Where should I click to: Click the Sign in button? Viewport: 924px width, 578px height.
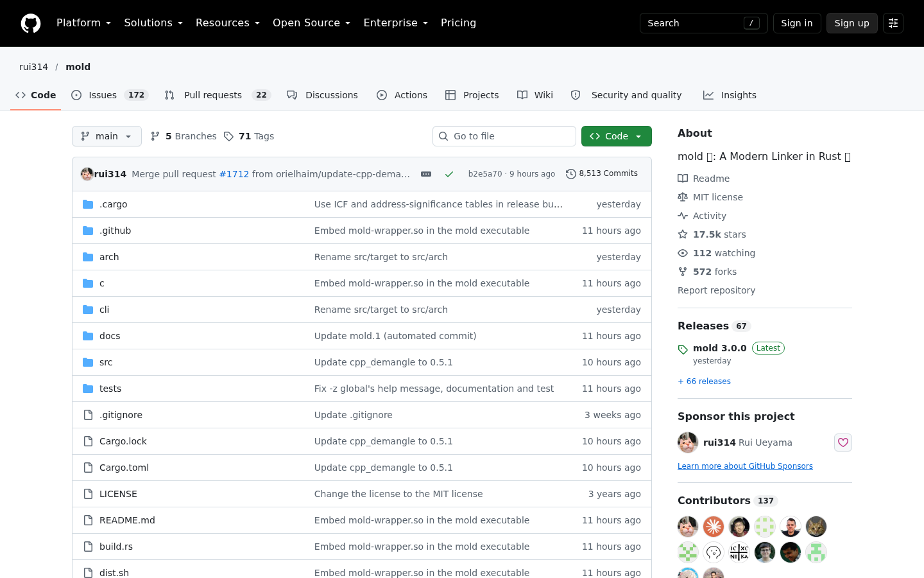click(x=797, y=23)
